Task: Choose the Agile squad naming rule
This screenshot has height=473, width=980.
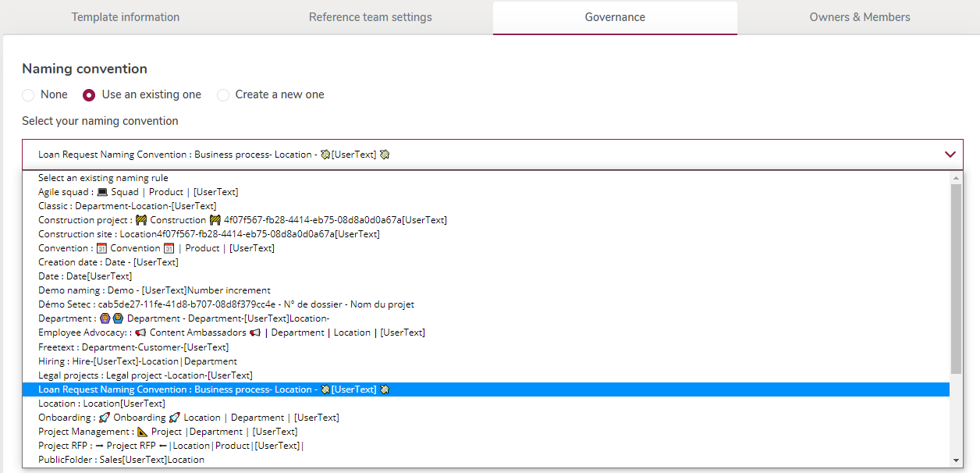Action: pyautogui.click(x=486, y=192)
